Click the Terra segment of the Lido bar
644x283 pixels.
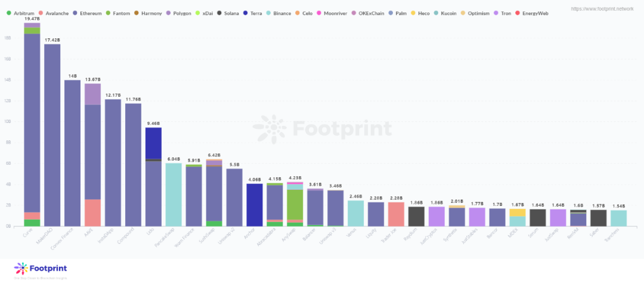click(153, 143)
